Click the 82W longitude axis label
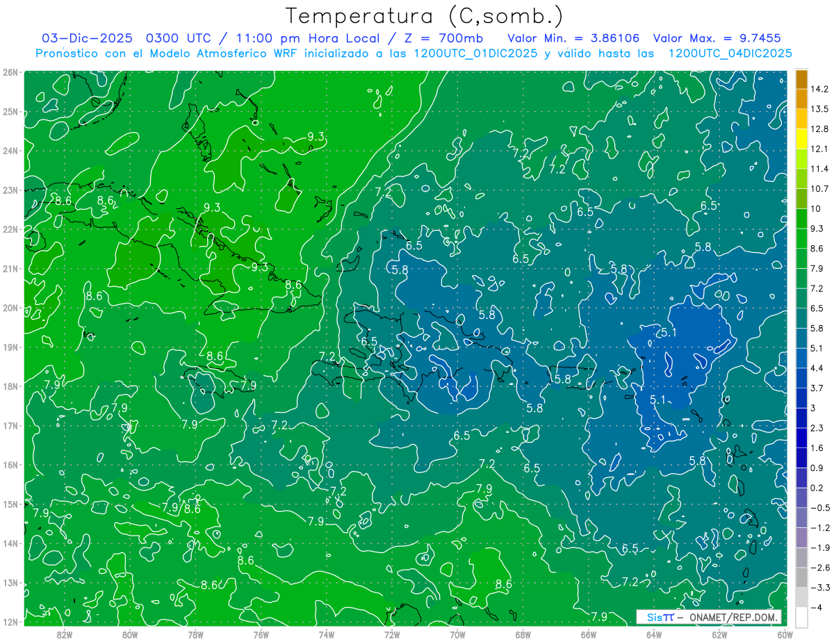834x644 pixels. click(x=65, y=634)
